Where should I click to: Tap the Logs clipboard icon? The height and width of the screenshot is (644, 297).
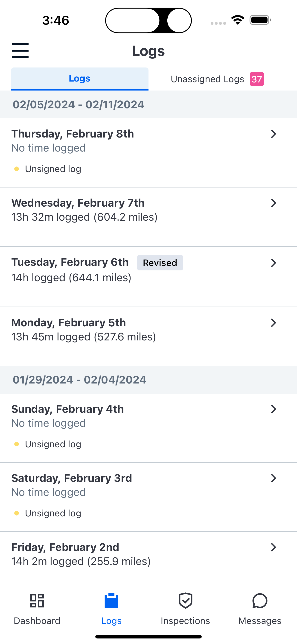111,600
